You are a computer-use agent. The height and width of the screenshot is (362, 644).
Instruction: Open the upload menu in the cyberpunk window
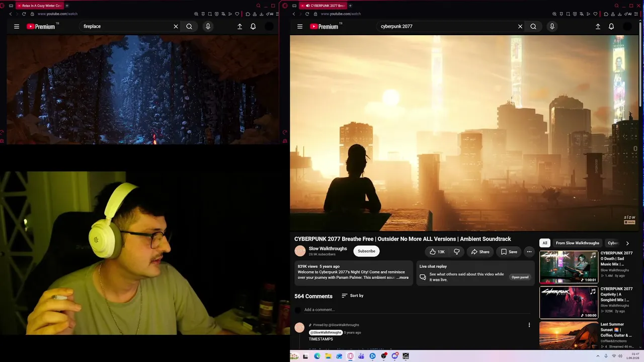click(x=598, y=27)
